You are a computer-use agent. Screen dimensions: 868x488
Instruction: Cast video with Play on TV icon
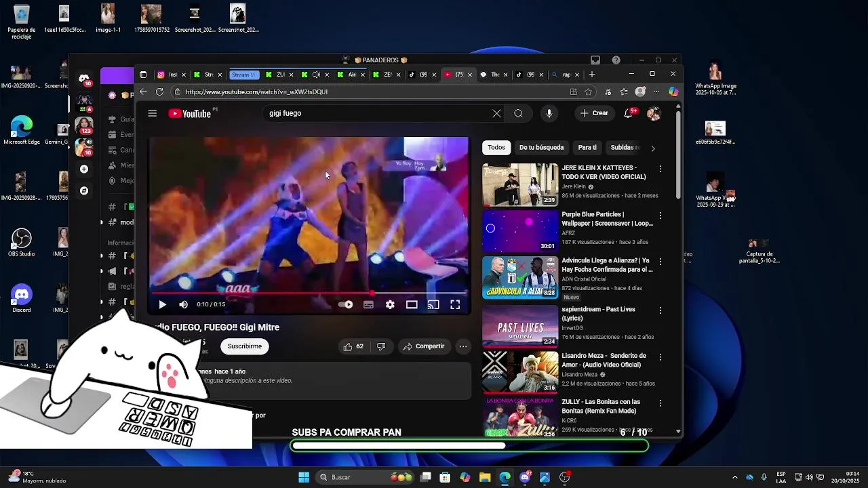pos(433,305)
